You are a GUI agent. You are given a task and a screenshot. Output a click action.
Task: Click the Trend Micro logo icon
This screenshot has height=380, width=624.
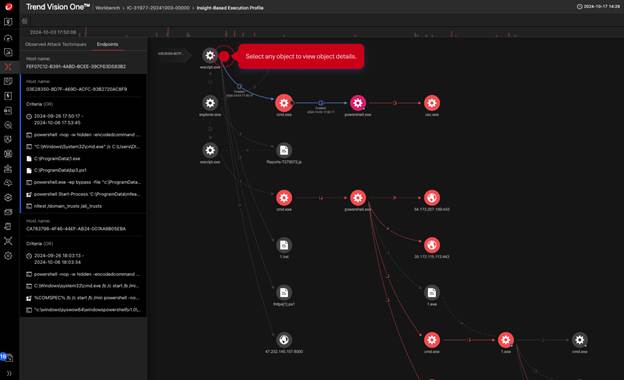(x=8, y=7)
